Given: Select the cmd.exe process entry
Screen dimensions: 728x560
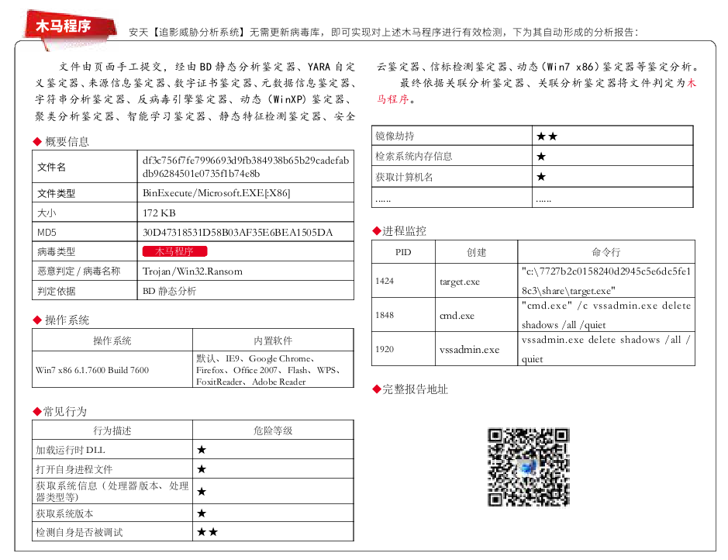Looking at the screenshot, I should pos(457,316).
